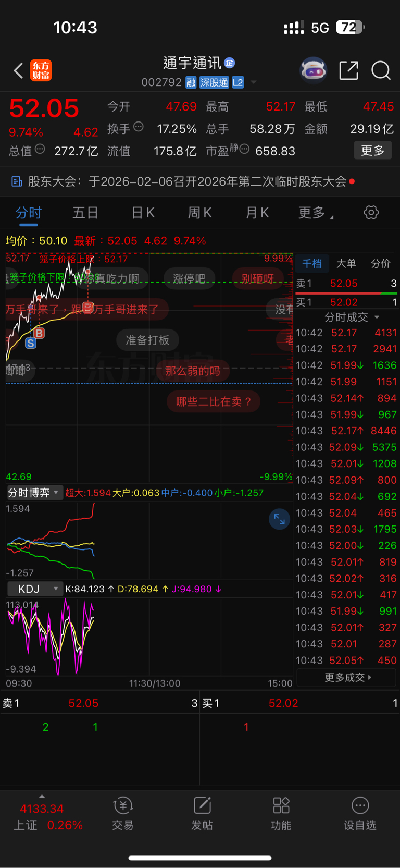Tap the shareholder meeting notice document icon
Image resolution: width=400 pixels, height=868 pixels.
click(17, 181)
